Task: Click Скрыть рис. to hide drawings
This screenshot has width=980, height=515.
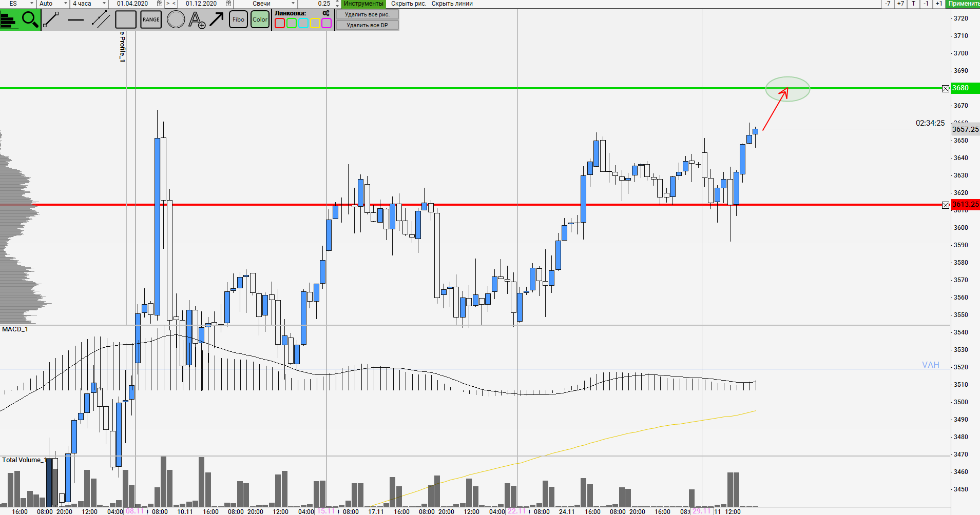Action: (x=409, y=4)
